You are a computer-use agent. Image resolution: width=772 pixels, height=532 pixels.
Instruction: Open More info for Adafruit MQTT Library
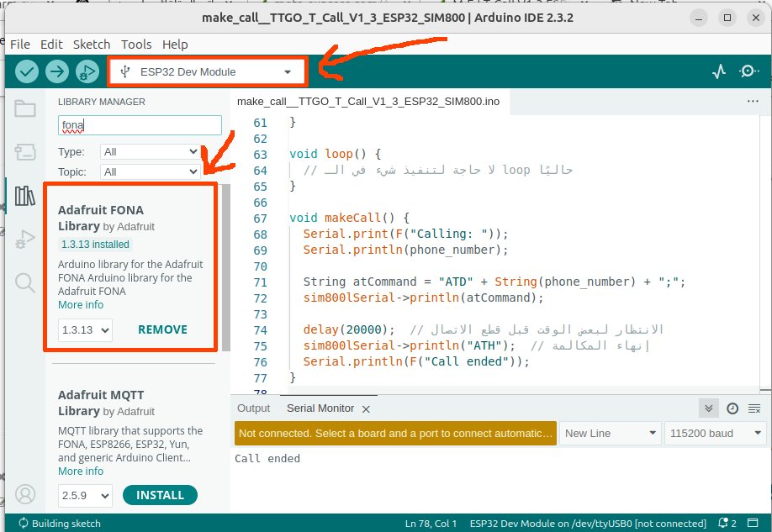[81, 471]
